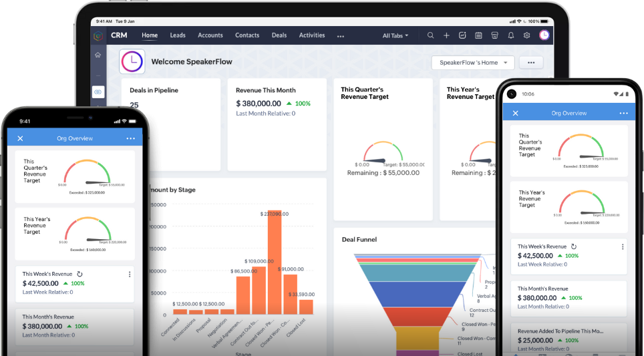The image size is (644, 356).
Task: Click Exceeded : $ 325,000.00 on left phone
Action: (x=87, y=192)
